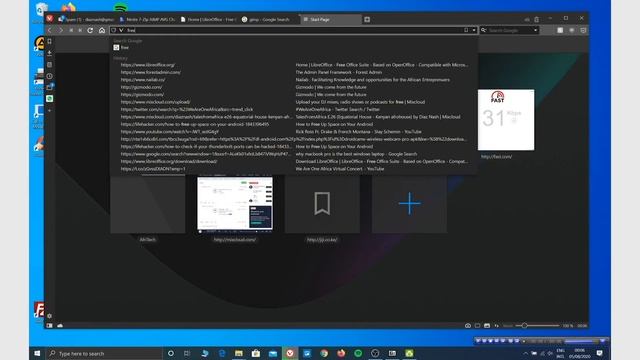Go back with the back arrow
This screenshot has height=360, width=640.
(x=50, y=30)
